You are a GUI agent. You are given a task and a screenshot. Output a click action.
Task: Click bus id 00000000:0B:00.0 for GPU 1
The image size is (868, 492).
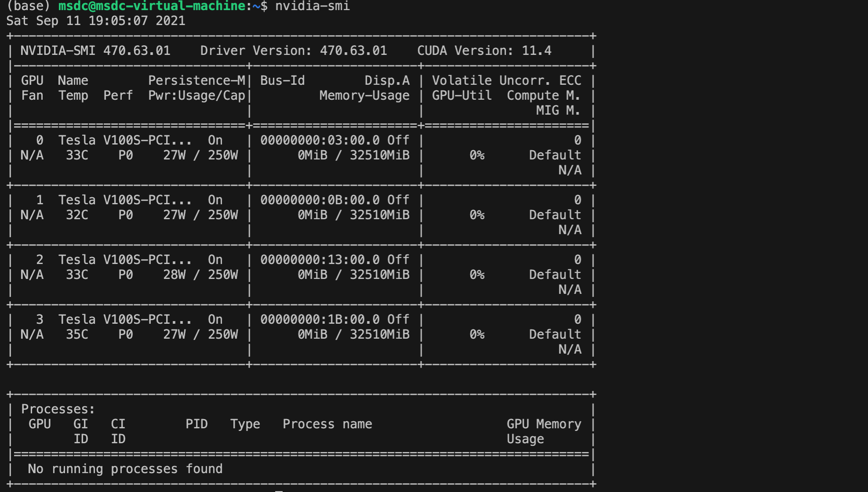[320, 200]
